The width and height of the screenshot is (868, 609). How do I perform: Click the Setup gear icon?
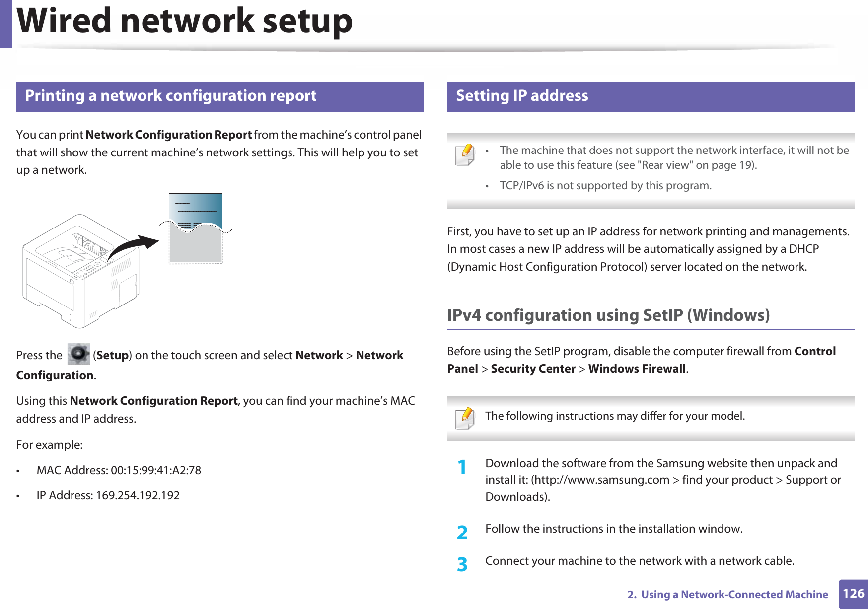pos(78,354)
